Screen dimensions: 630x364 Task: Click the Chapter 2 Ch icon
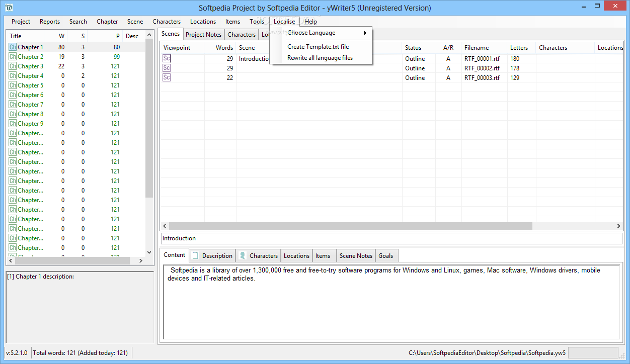point(13,57)
